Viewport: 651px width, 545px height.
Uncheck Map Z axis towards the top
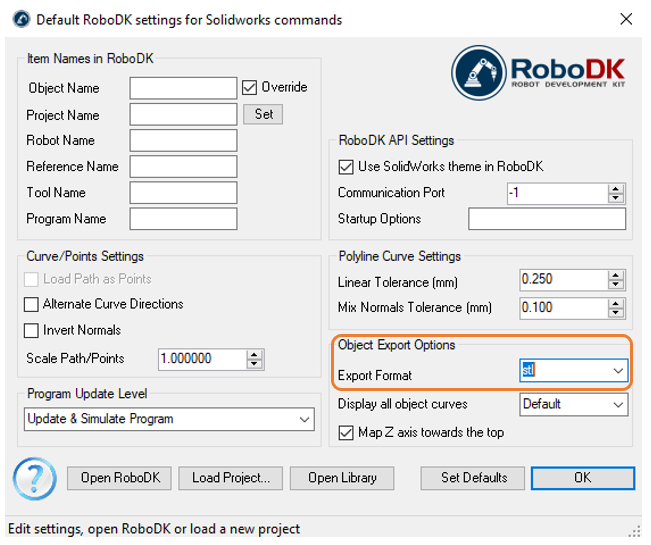pos(346,433)
